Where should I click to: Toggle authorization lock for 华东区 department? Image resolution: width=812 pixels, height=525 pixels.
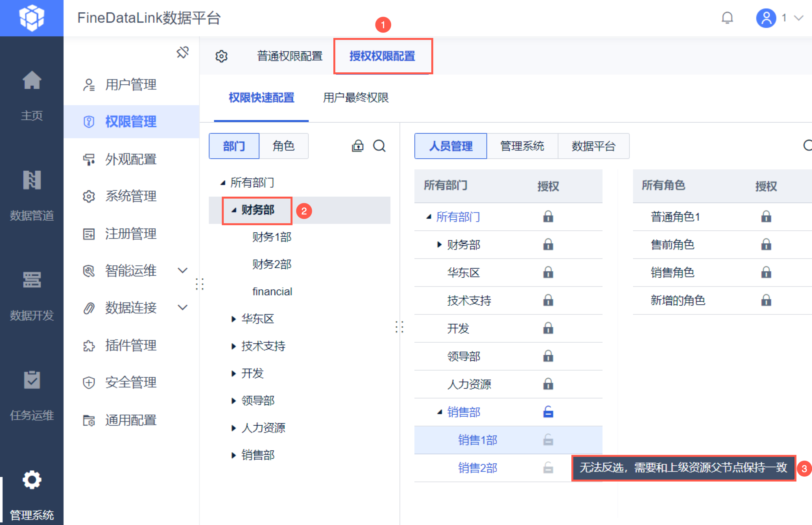tap(548, 272)
